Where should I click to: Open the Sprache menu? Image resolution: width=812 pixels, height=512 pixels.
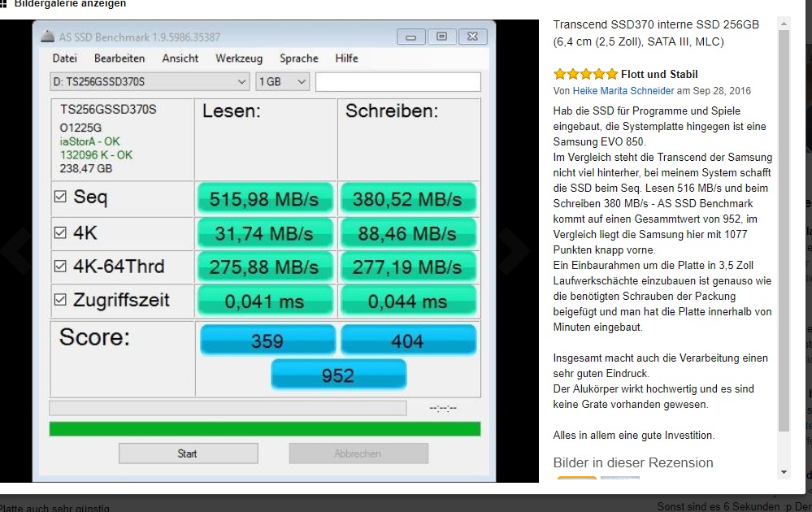point(299,58)
